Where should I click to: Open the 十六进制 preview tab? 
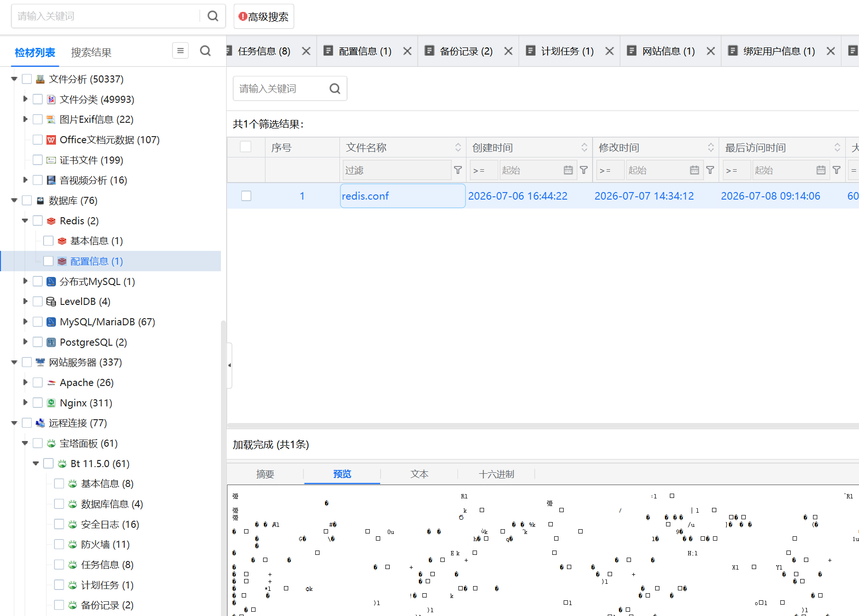coord(496,474)
